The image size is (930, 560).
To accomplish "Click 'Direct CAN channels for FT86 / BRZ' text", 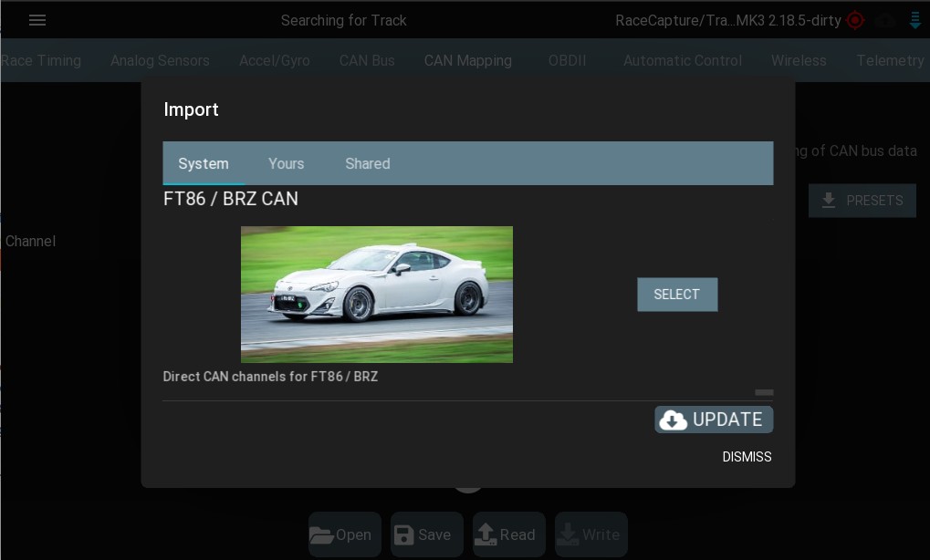I will [270, 377].
